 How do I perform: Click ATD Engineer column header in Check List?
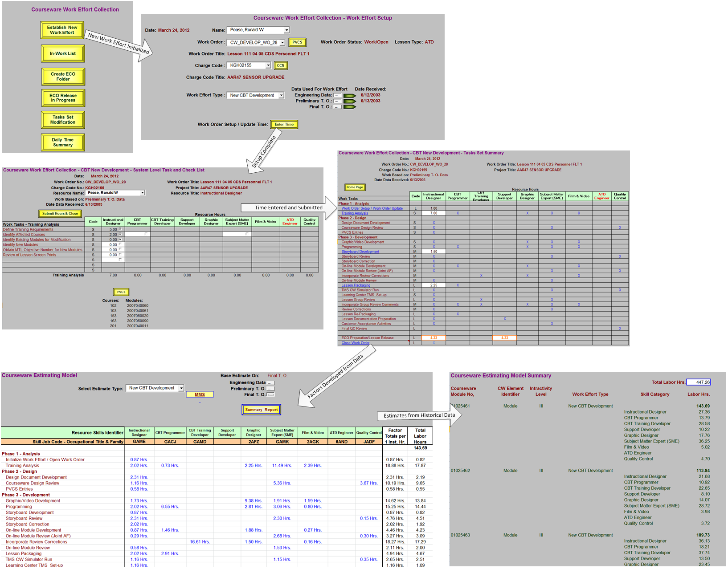coord(290,222)
